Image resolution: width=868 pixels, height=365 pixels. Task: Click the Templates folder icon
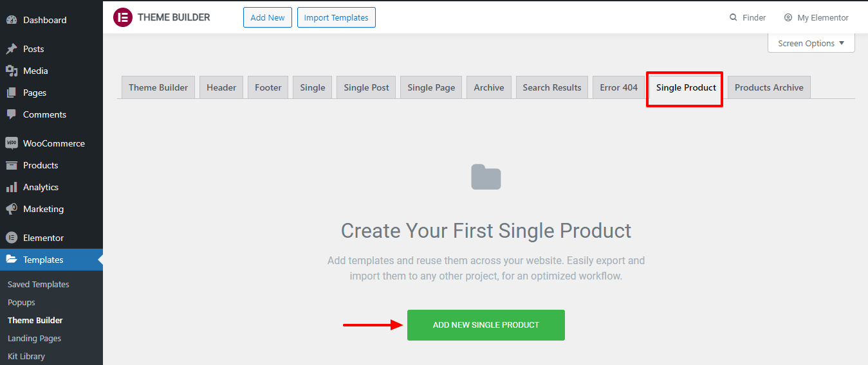coord(12,260)
